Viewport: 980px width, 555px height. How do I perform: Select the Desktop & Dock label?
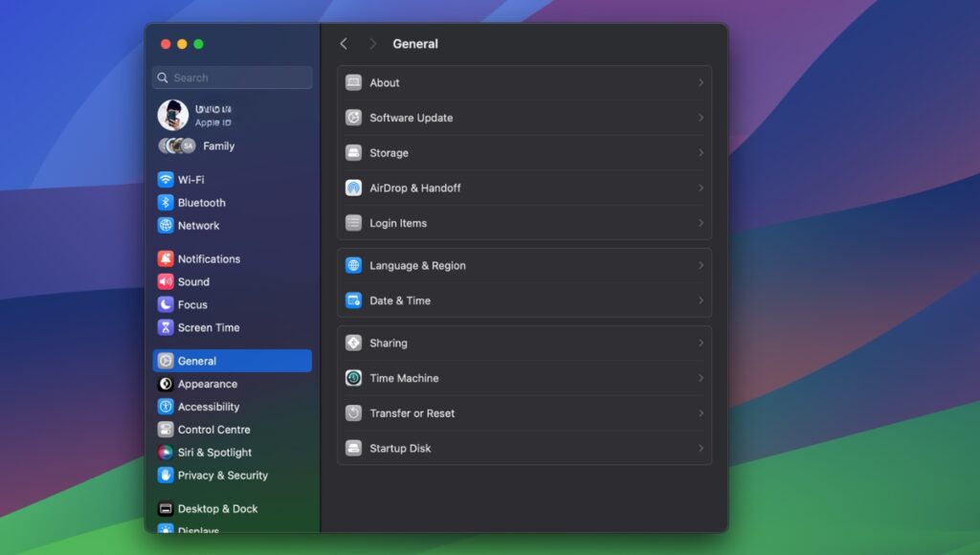coord(217,509)
